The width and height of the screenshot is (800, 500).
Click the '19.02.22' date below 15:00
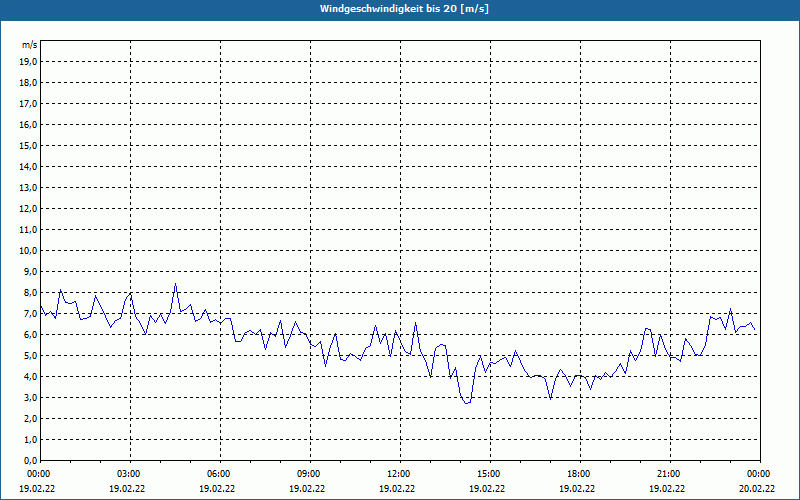coord(487,488)
